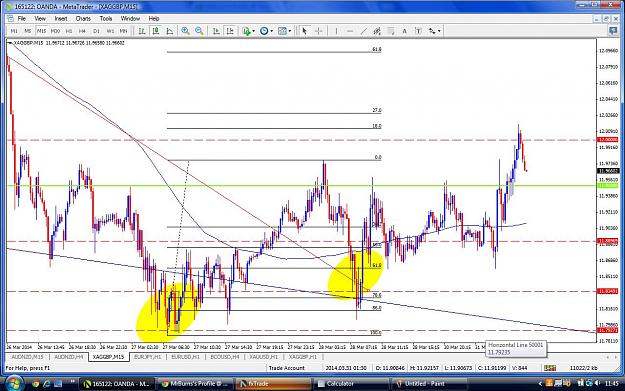The image size is (625, 391).
Task: Switch to the EURJPY,H1 chart tab
Action: tap(147, 357)
